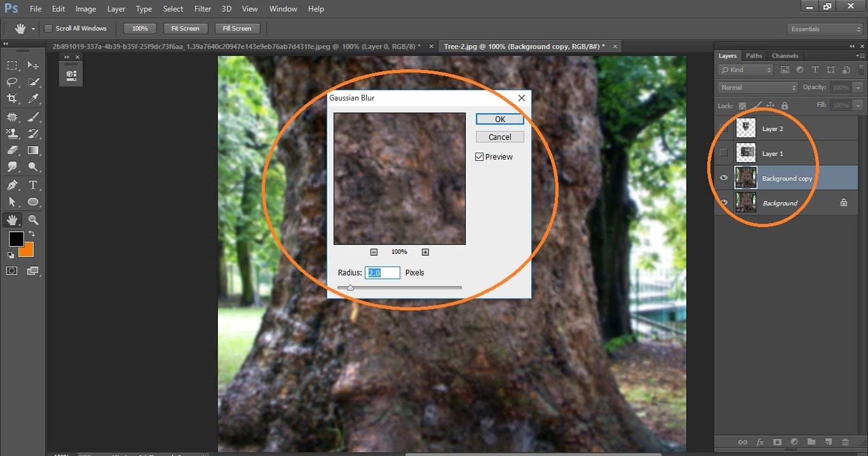868x456 pixels.
Task: Open the layer effects fx menu
Action: [761, 441]
